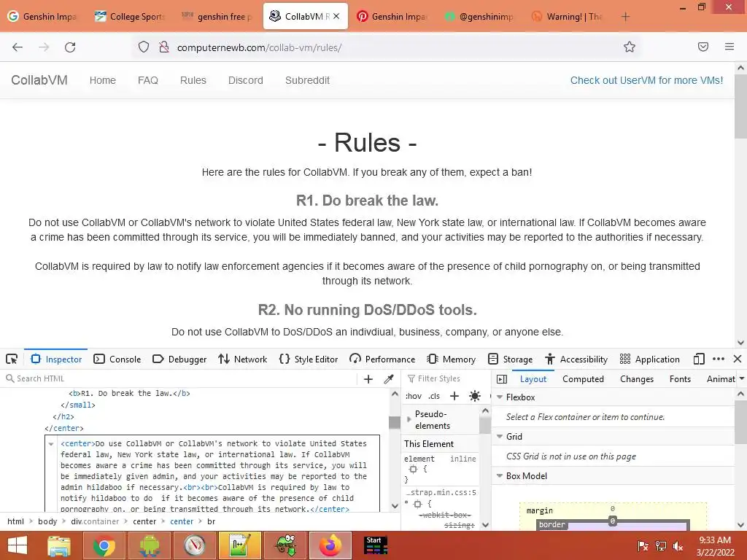Collapse the Box Model section
This screenshot has width=747, height=560.
(x=500, y=476)
